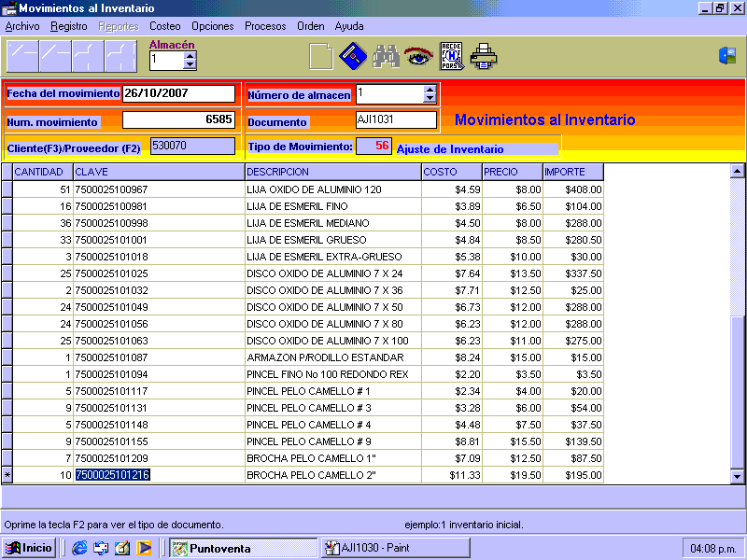Click the first record navigation button
Image resolution: width=747 pixels, height=560 pixels.
pyautogui.click(x=22, y=57)
